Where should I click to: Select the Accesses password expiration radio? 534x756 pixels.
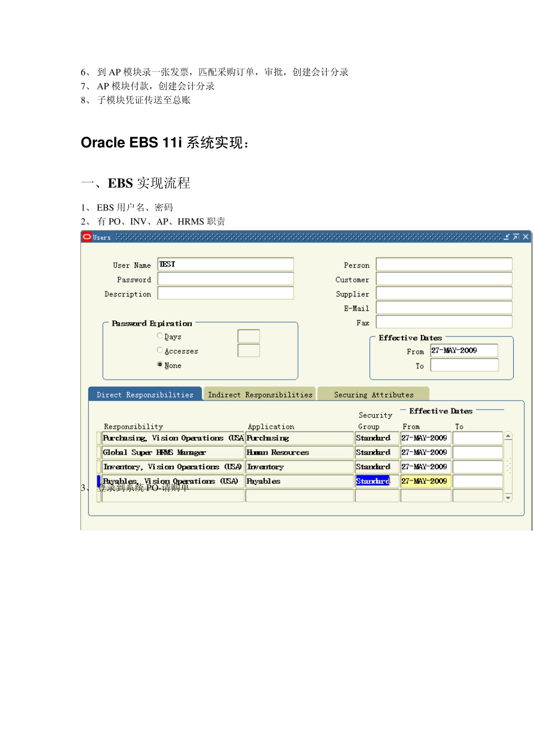click(160, 350)
